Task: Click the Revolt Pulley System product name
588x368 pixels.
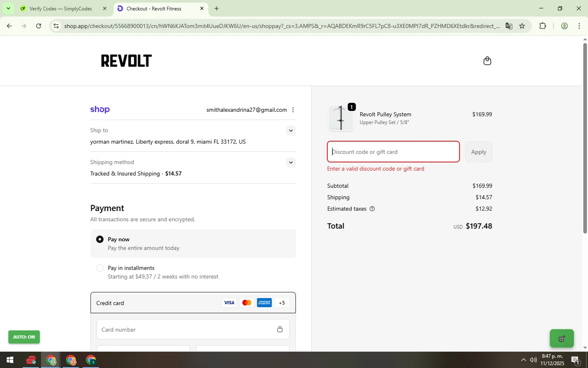Action: [x=385, y=114]
